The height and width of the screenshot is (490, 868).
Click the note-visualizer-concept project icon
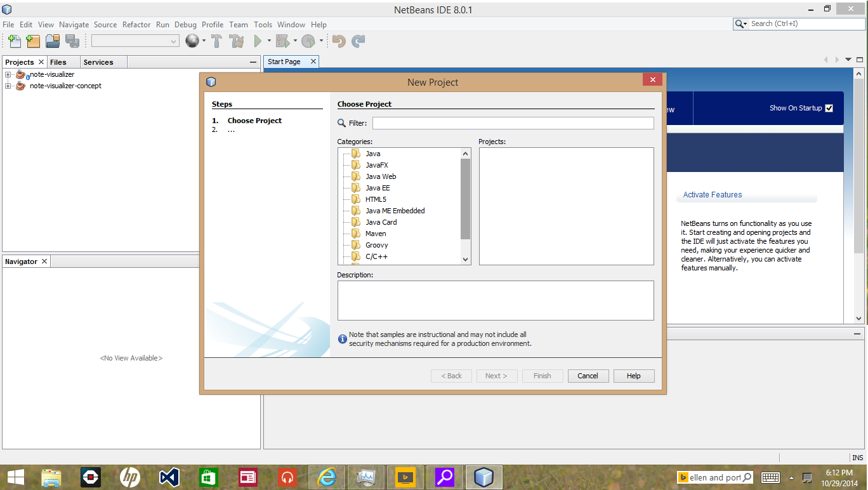pos(21,86)
